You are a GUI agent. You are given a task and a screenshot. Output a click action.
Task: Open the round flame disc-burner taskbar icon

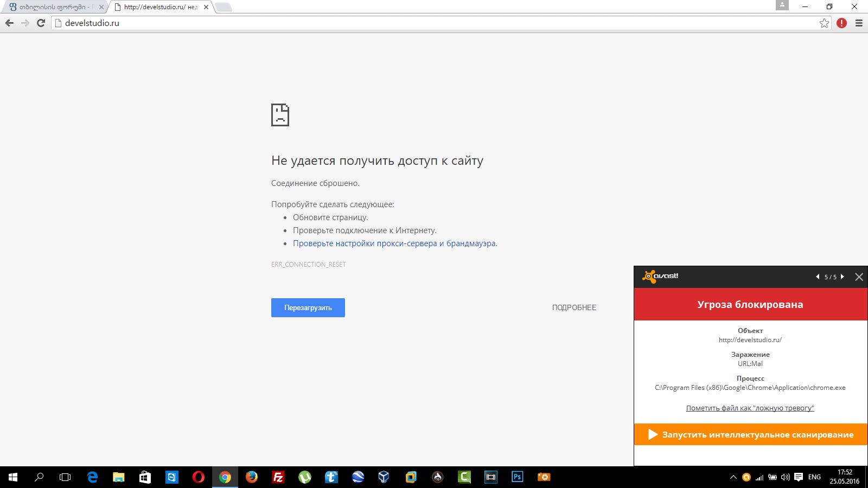coord(438,477)
